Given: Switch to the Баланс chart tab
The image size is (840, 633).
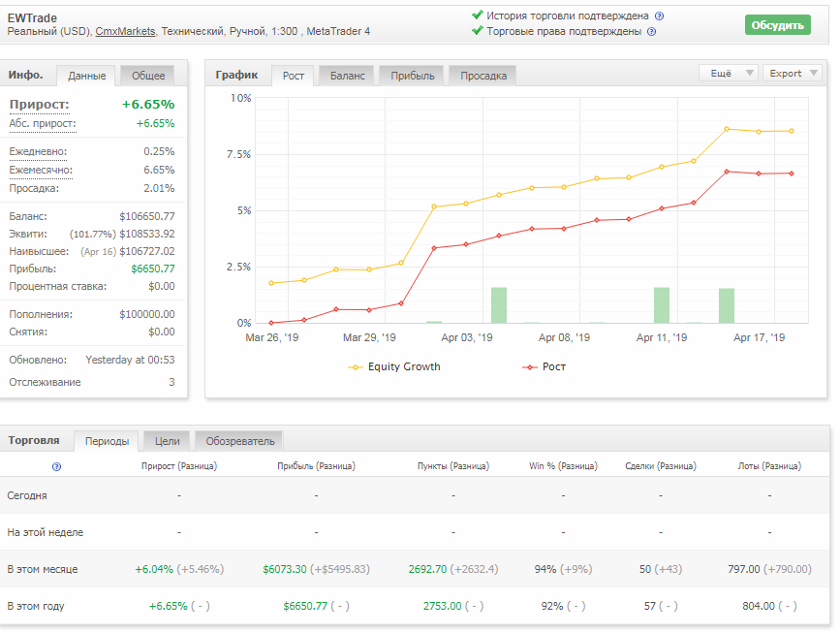Looking at the screenshot, I should [x=347, y=77].
